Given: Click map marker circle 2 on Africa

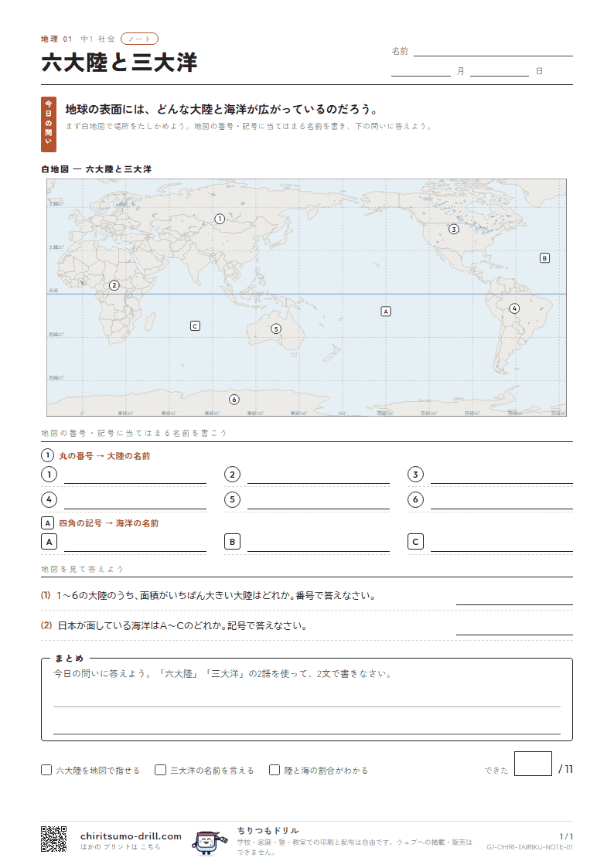Looking at the screenshot, I should pos(114,286).
